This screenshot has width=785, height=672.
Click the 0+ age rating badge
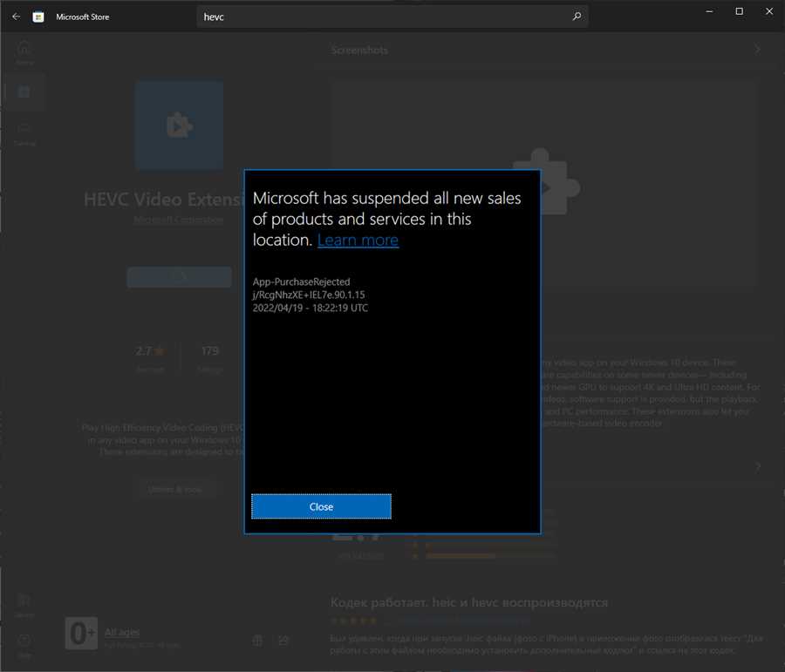pos(82,634)
